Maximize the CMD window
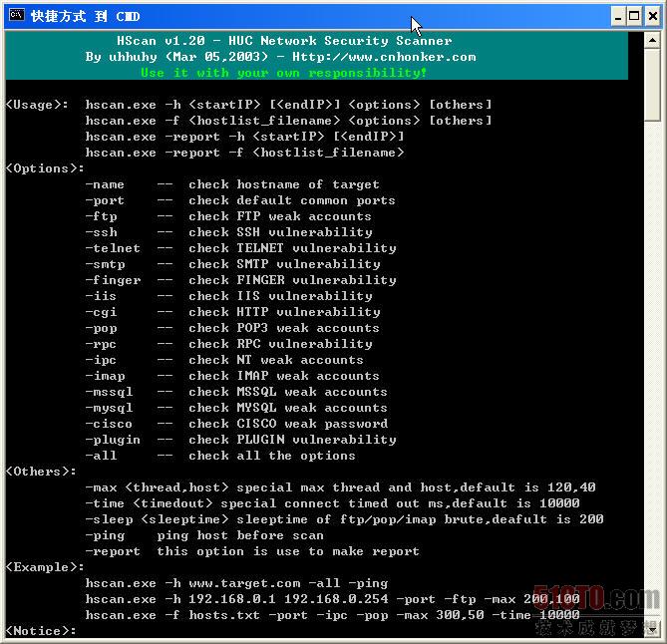The height and width of the screenshot is (644, 667). click(x=634, y=16)
